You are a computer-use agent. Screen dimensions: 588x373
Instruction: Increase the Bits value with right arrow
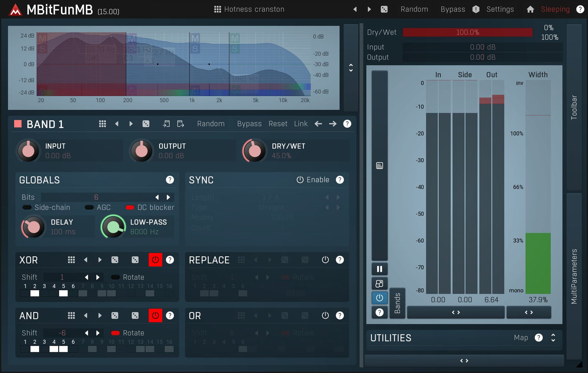[168, 197]
